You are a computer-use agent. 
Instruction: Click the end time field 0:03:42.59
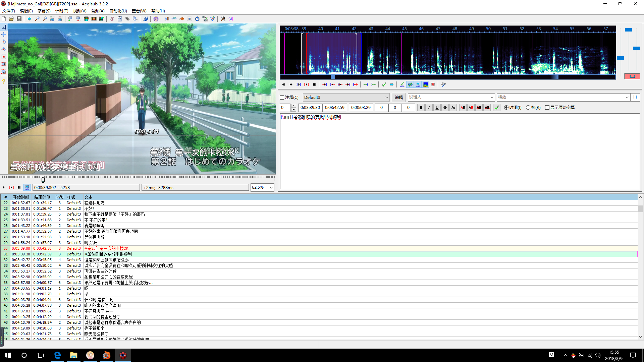pos(335,108)
